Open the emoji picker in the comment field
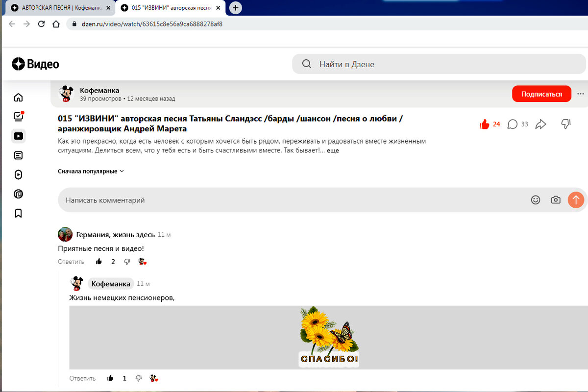 pos(536,200)
